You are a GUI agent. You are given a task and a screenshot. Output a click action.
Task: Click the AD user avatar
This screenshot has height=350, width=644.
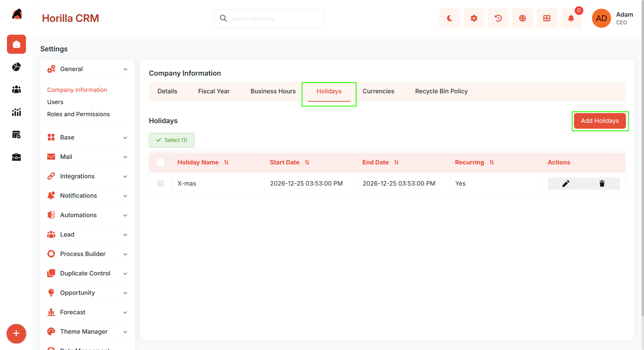(x=601, y=18)
